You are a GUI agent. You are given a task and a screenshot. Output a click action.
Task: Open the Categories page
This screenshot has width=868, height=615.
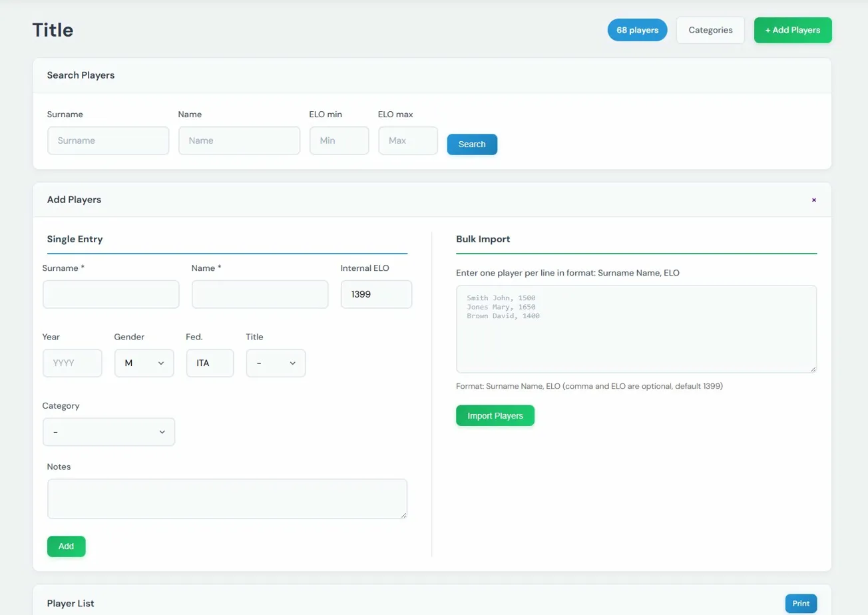[710, 30]
